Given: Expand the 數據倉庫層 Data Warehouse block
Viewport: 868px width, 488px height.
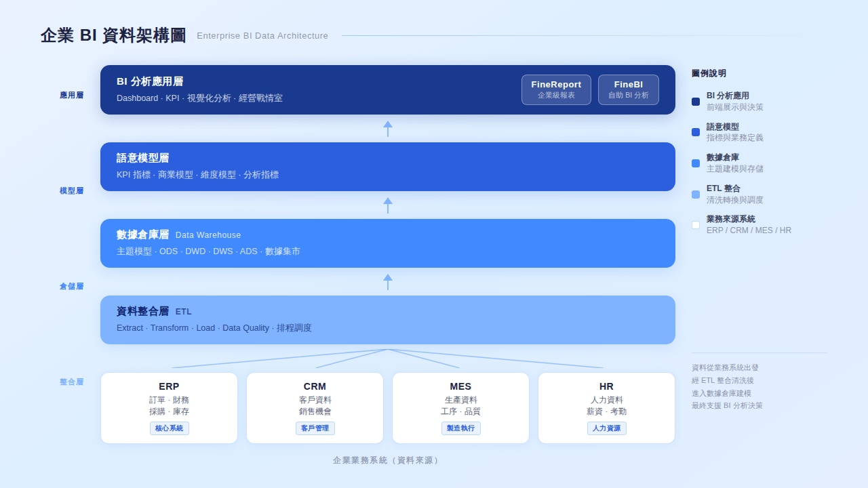Looking at the screenshot, I should tap(388, 243).
